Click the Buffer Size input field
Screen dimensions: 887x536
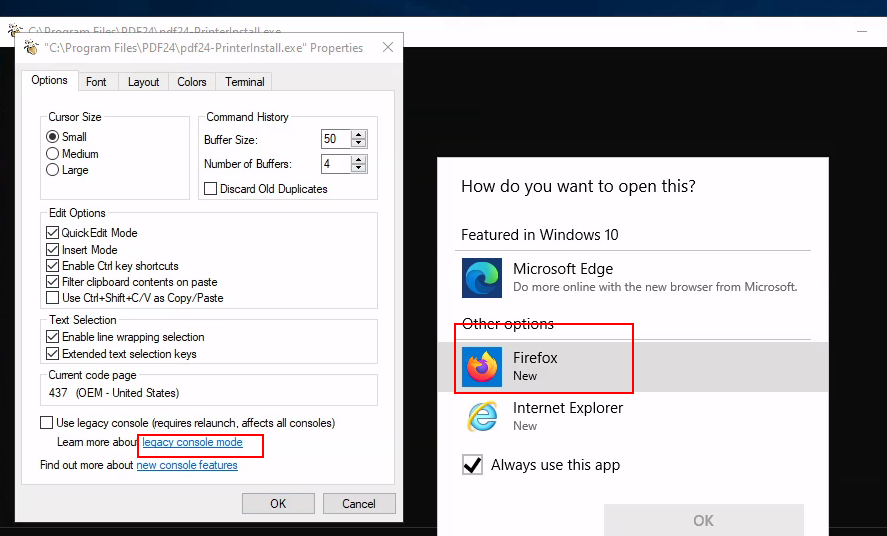336,139
